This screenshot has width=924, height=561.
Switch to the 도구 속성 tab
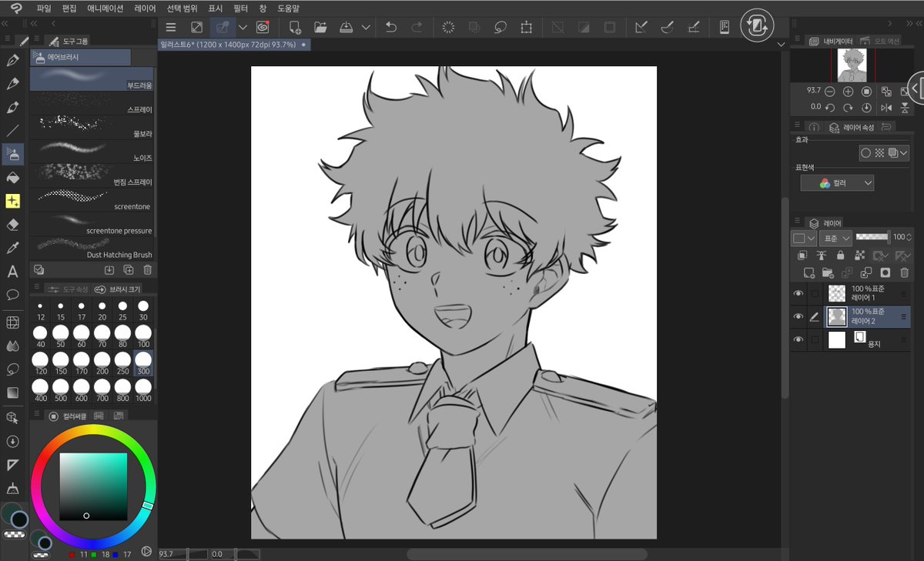pos(67,289)
